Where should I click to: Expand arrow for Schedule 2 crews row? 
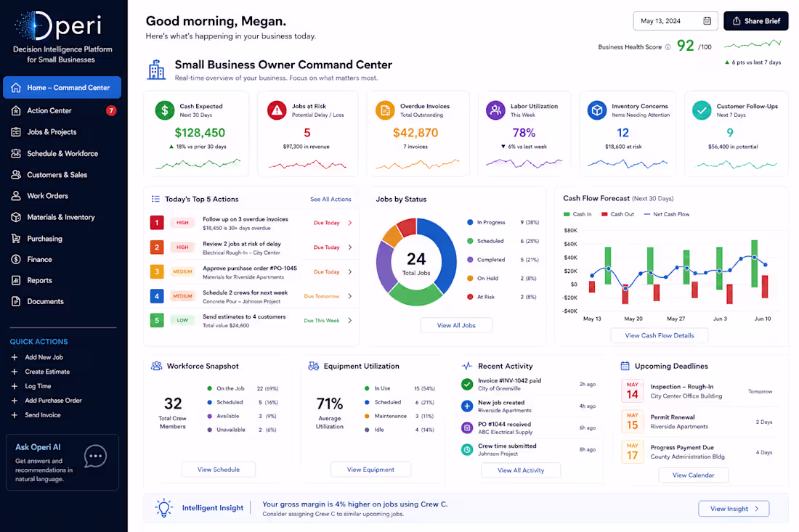350,296
